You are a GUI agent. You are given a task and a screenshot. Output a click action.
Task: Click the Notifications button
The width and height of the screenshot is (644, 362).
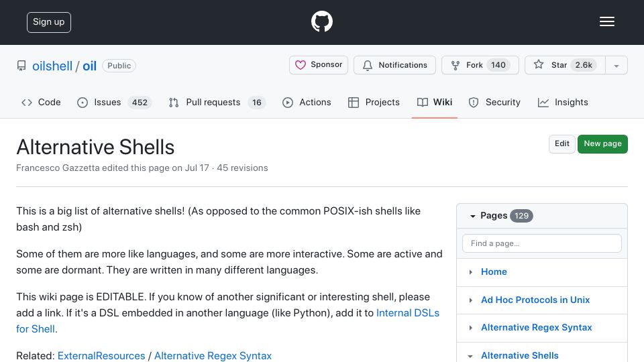click(394, 65)
